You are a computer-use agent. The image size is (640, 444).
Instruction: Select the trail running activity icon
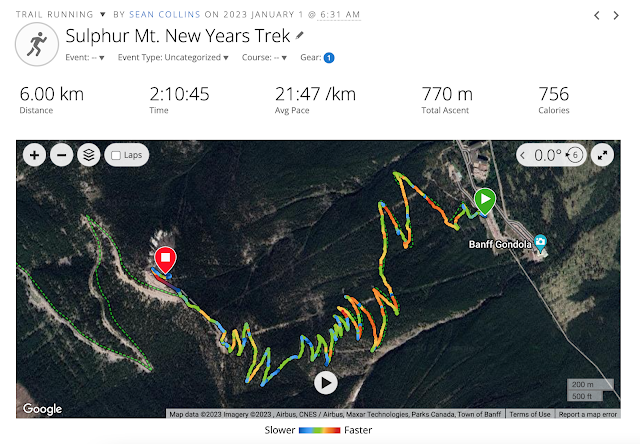click(37, 44)
